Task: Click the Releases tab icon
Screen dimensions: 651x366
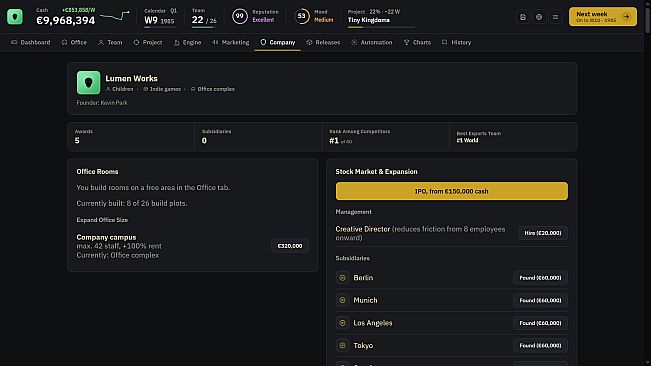Action: [309, 42]
